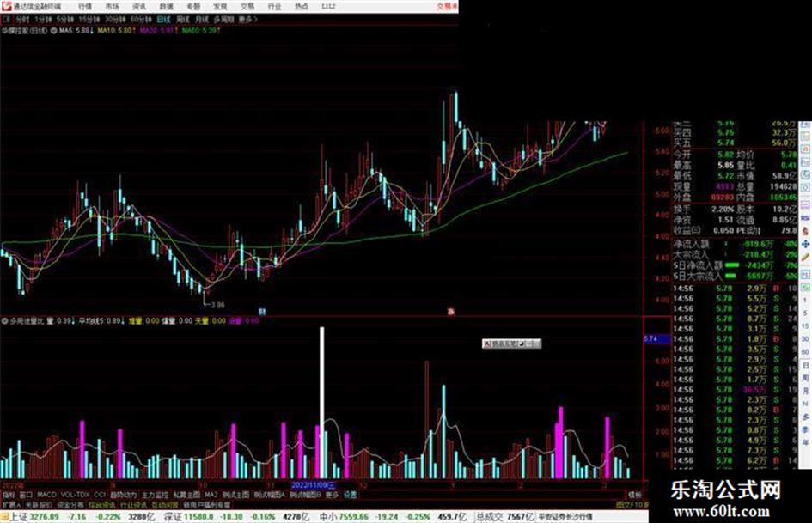
Task: Open the 资讯 menu
Action: [139, 7]
